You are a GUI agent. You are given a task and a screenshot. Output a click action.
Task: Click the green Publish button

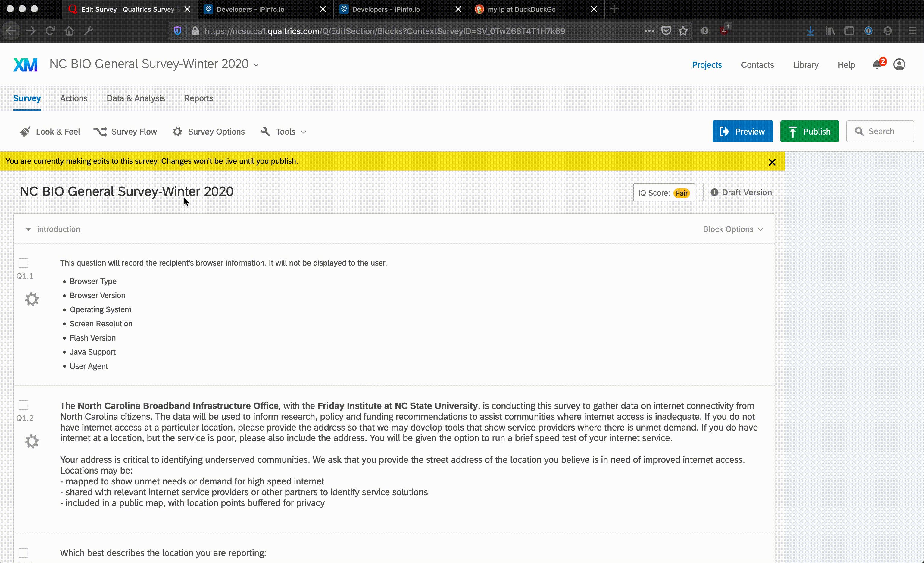point(809,131)
